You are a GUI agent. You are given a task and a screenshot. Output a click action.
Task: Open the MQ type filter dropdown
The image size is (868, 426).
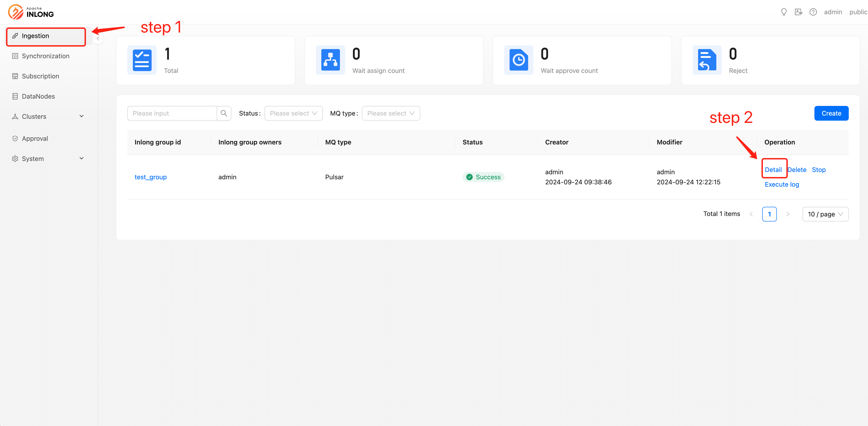coord(390,113)
